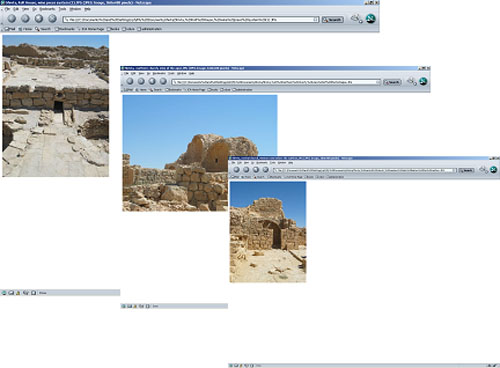Click Search button beside middle window's address bar

pyautogui.click(x=392, y=82)
